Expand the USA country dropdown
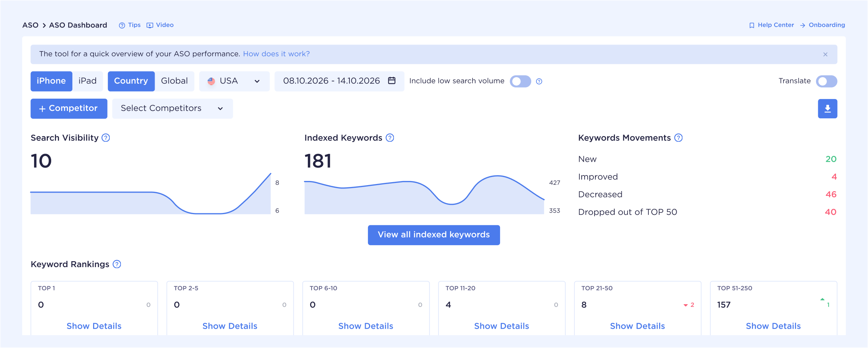The width and height of the screenshot is (868, 348). [x=234, y=81]
